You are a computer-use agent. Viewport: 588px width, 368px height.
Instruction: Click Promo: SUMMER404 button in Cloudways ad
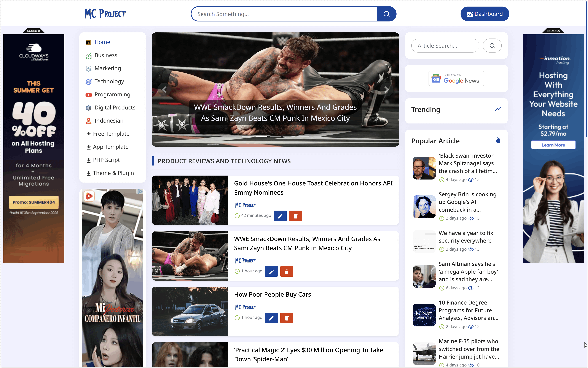pos(34,202)
